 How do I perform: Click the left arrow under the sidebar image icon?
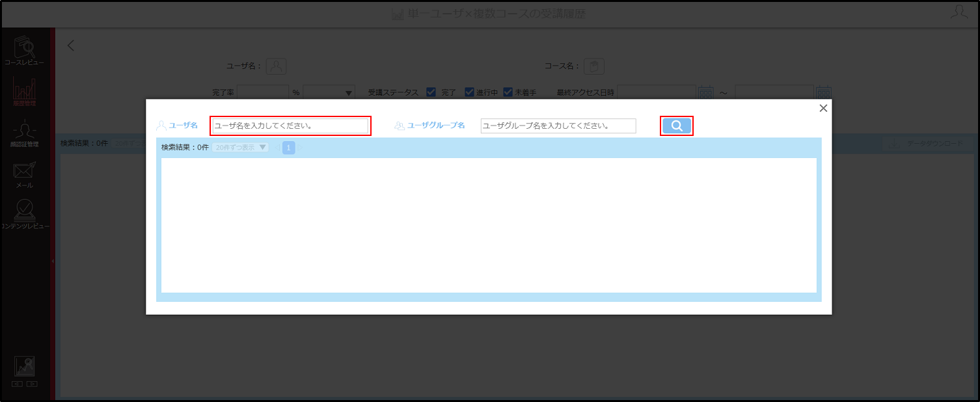[x=18, y=384]
